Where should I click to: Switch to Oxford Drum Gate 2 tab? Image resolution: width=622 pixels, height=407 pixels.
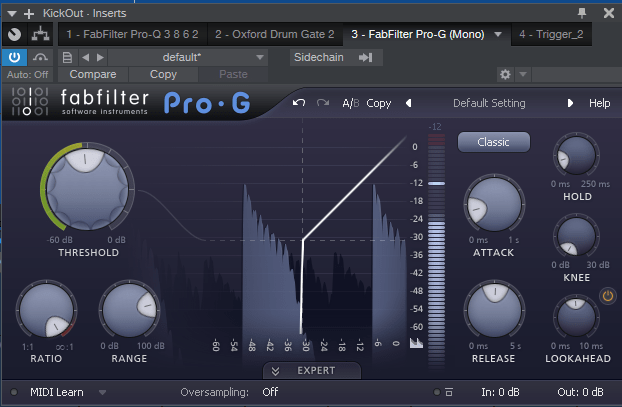click(x=275, y=34)
